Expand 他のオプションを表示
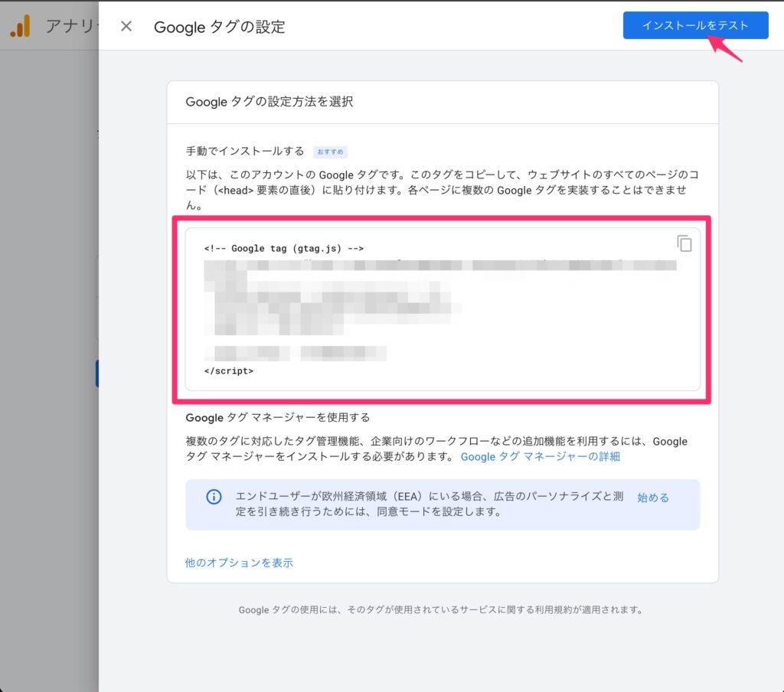The image size is (784, 692). 239,563
